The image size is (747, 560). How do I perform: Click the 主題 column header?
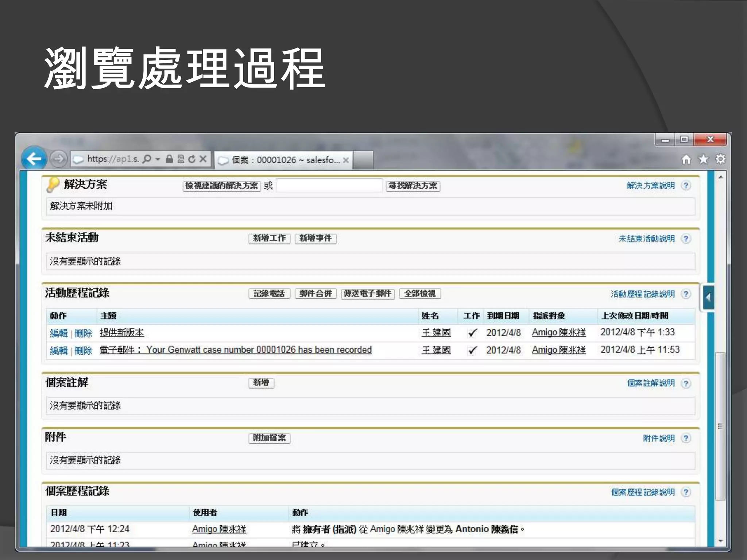(108, 316)
